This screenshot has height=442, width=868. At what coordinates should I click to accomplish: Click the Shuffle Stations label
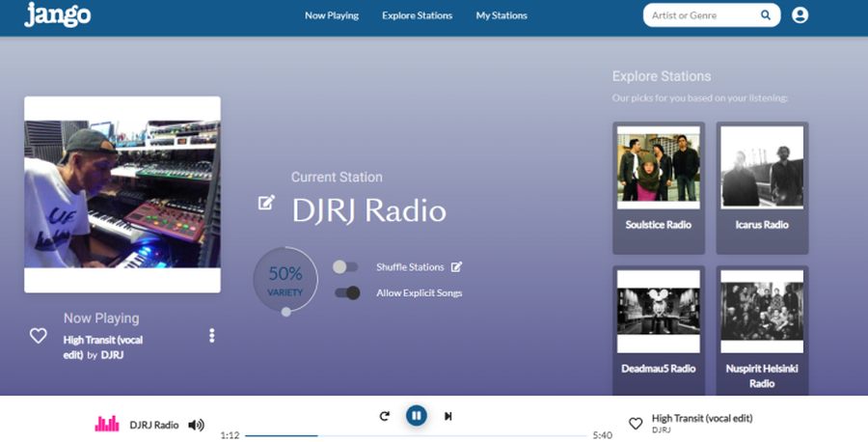410,267
